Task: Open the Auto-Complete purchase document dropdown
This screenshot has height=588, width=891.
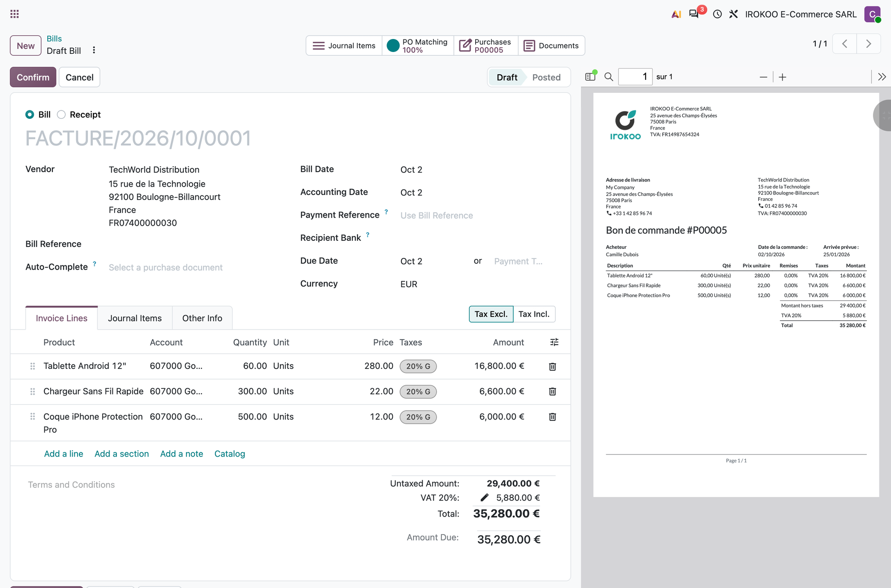Action: [192, 268]
